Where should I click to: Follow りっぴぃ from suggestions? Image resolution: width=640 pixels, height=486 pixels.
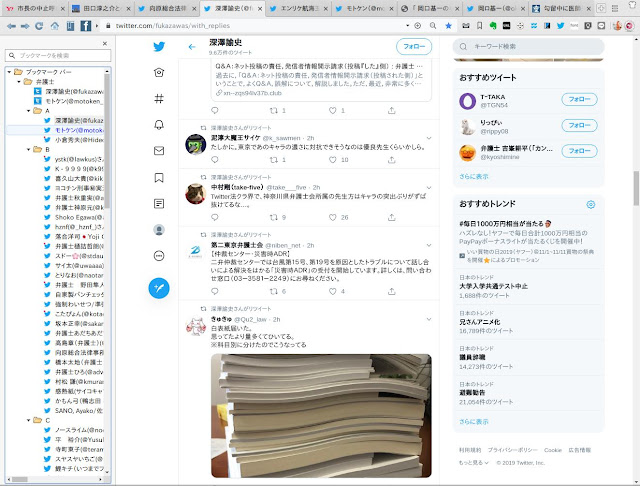[579, 125]
